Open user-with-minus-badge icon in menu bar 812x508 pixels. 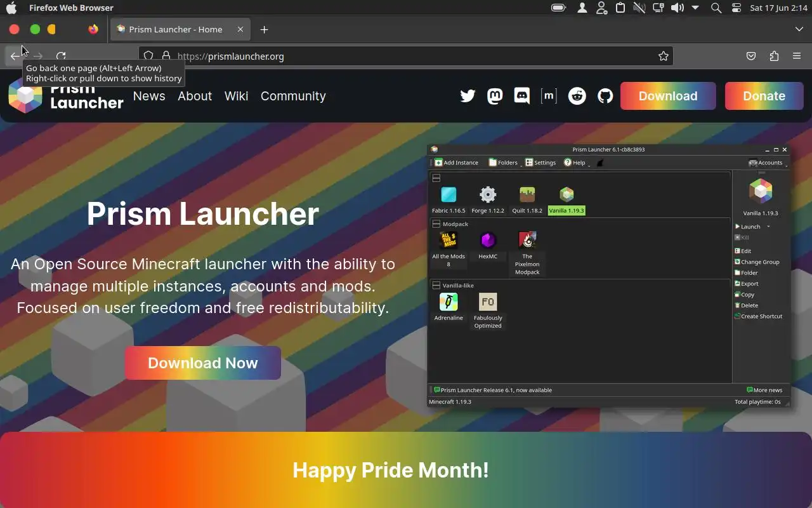pyautogui.click(x=601, y=8)
